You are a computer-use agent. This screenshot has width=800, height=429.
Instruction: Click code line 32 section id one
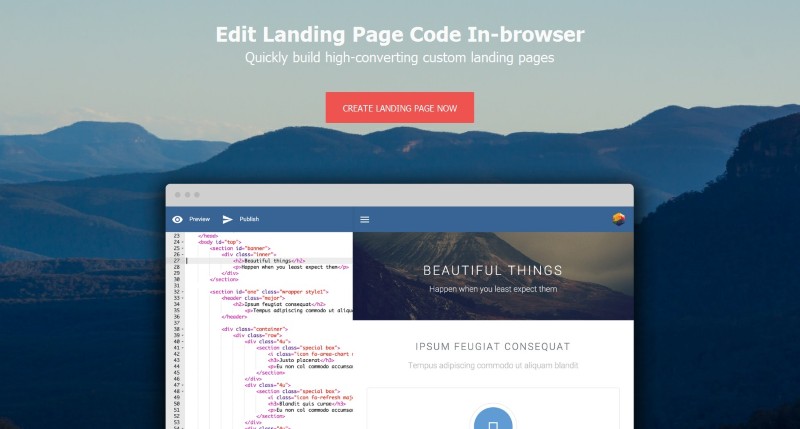tap(269, 292)
